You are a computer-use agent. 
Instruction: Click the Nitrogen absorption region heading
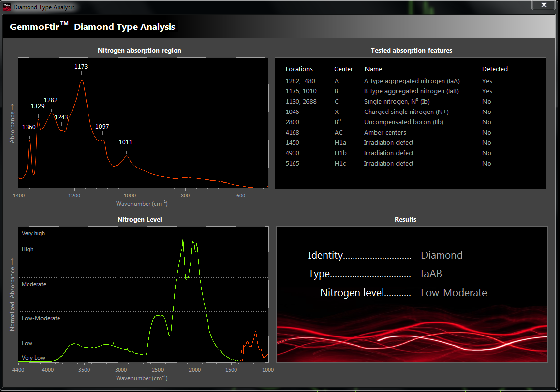[139, 50]
